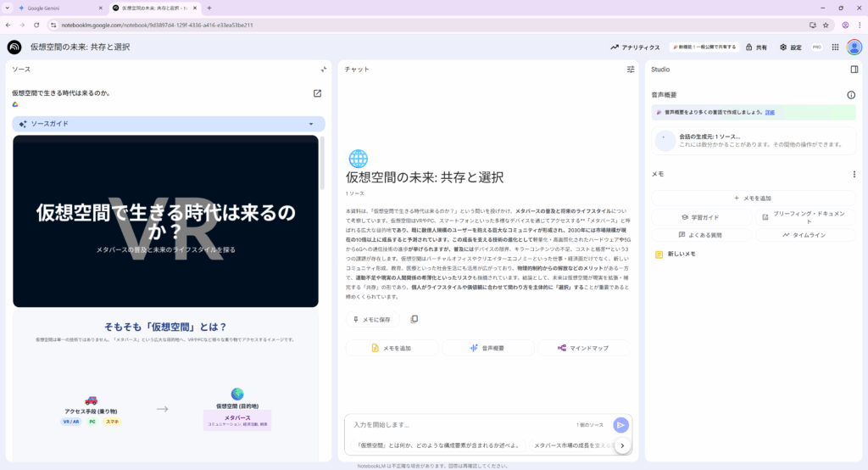Close the Google Gemini tab
The height and width of the screenshot is (470, 868).
point(100,8)
